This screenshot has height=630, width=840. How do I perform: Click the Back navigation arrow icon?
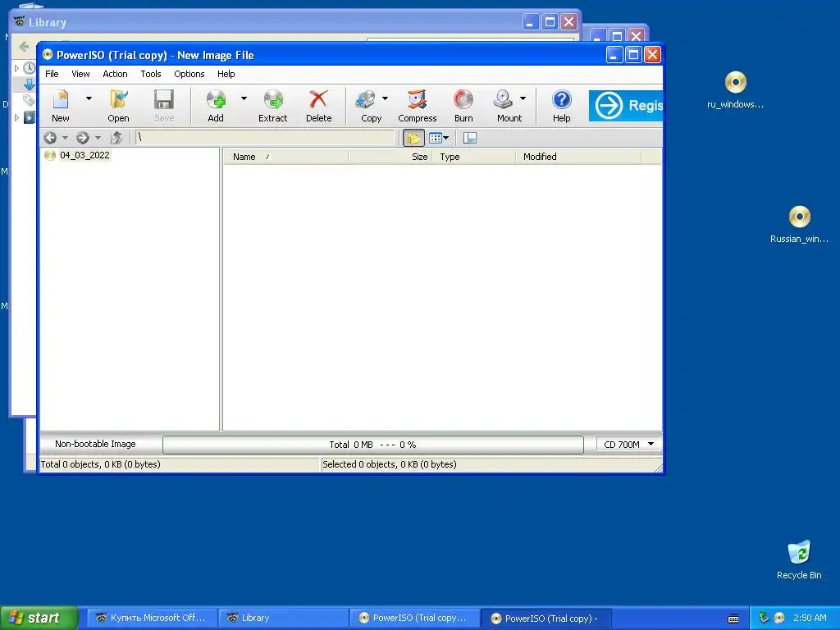click(50, 138)
